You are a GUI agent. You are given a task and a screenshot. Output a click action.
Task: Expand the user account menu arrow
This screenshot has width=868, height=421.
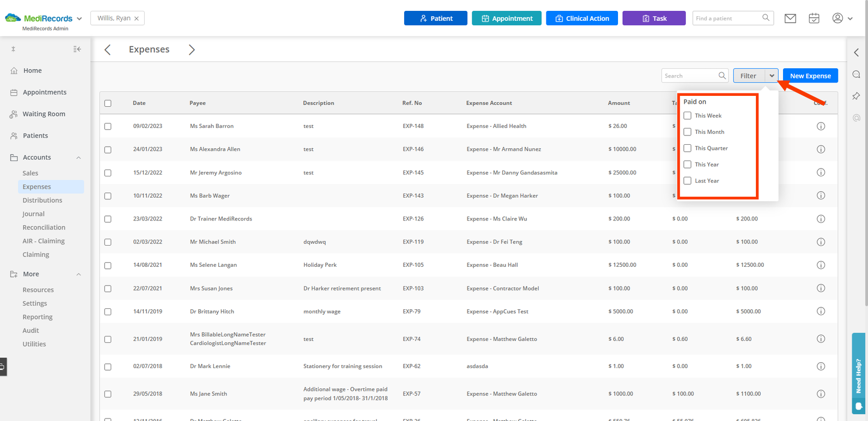pos(850,19)
